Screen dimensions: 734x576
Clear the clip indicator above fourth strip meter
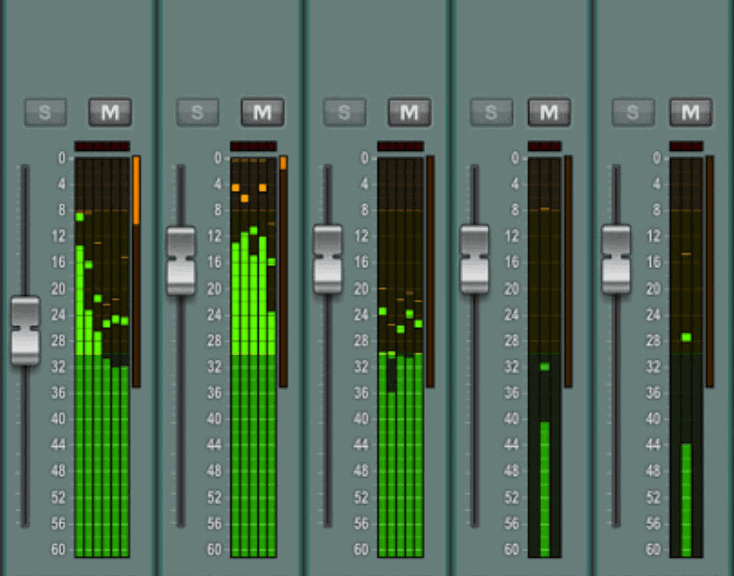[544, 147]
